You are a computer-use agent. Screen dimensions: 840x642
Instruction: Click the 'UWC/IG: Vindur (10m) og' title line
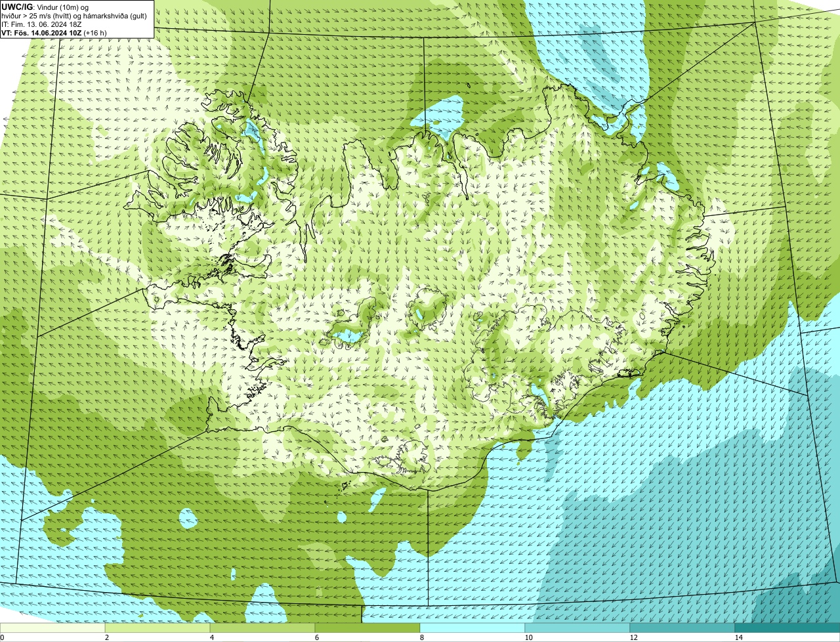coord(45,7)
